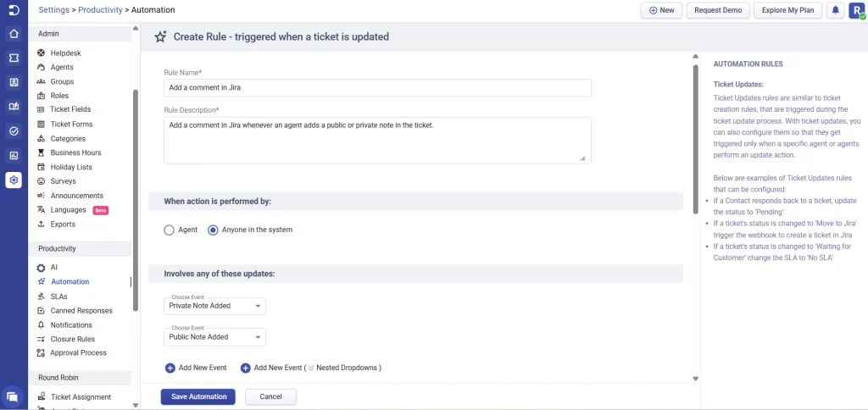Open the Private Note Added event dropdown
Image resolution: width=868 pixels, height=410 pixels.
(x=214, y=306)
